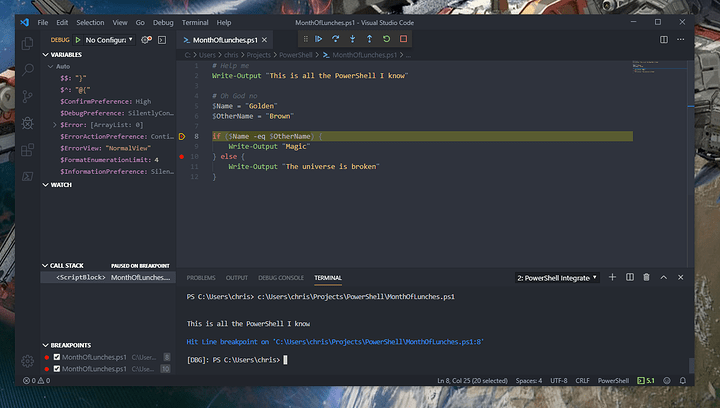Viewport: 720px width, 408px height.
Task: Open the Manage gear in activity bar
Action: click(28, 361)
